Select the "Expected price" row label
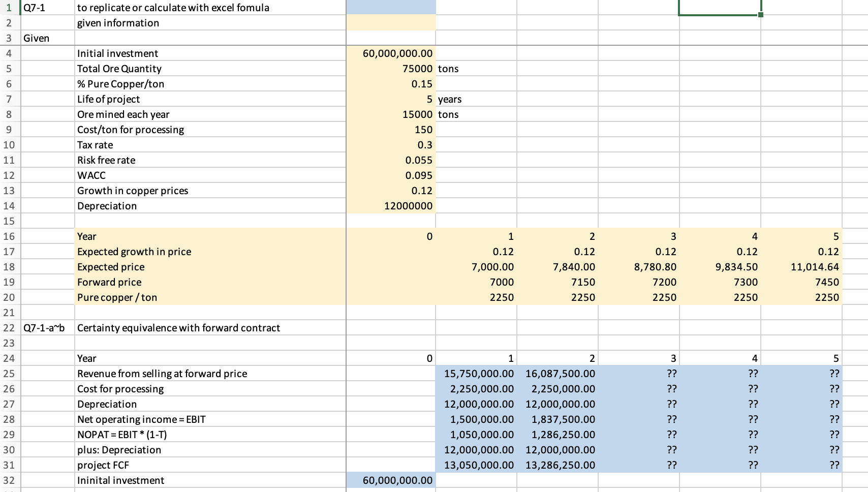The height and width of the screenshot is (492, 868). pyautogui.click(x=111, y=267)
